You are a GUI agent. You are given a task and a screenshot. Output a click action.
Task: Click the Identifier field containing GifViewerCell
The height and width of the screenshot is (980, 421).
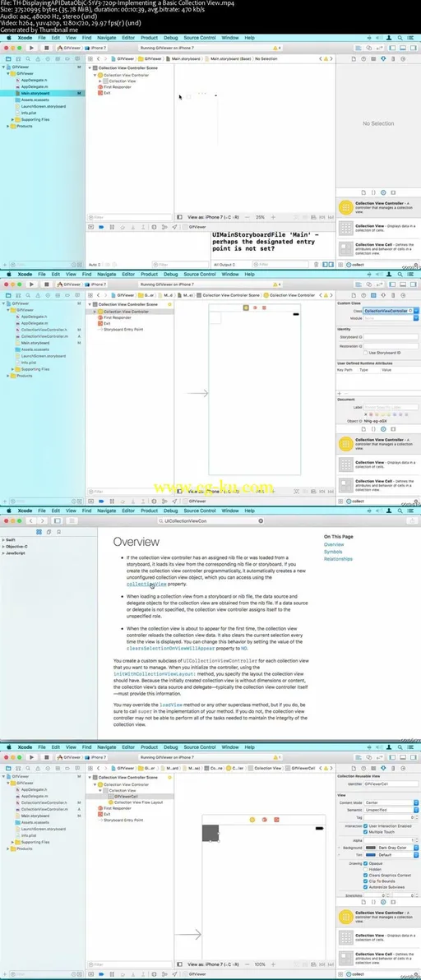[x=391, y=784]
